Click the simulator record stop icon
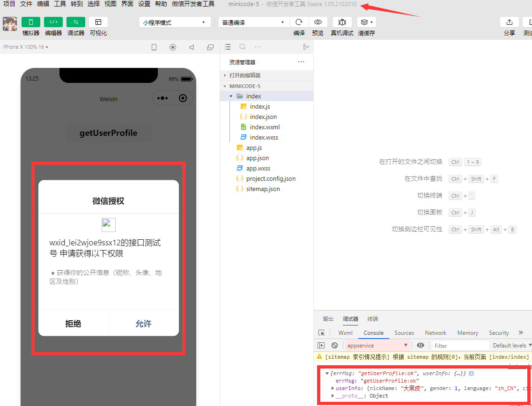The height and width of the screenshot is (406, 532). pos(173,47)
